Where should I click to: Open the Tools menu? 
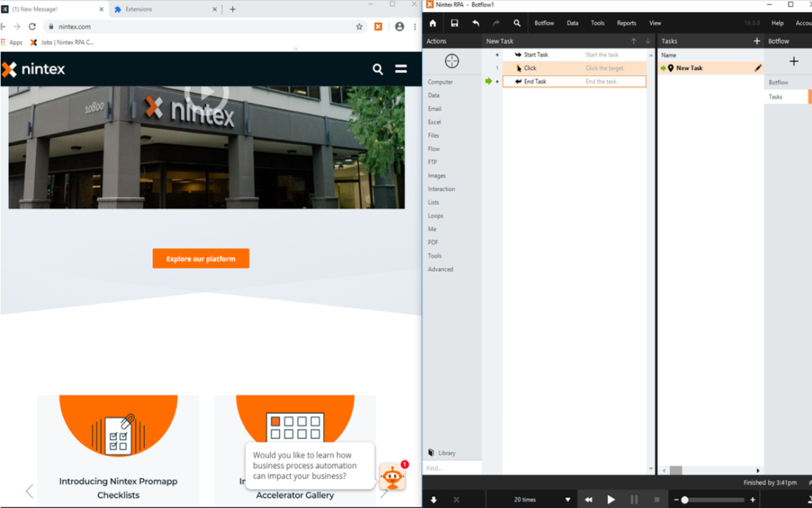pyautogui.click(x=597, y=23)
